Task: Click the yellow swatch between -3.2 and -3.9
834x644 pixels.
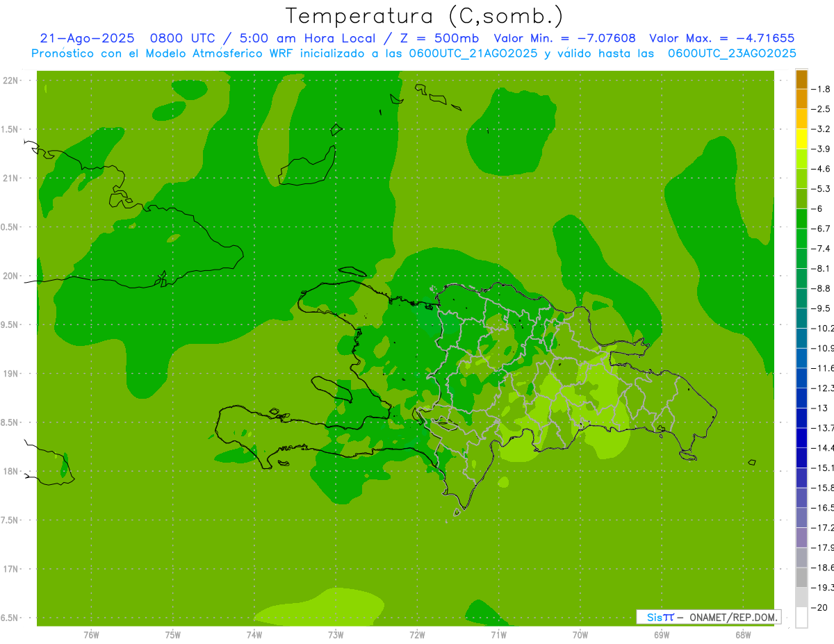Action: coord(801,139)
